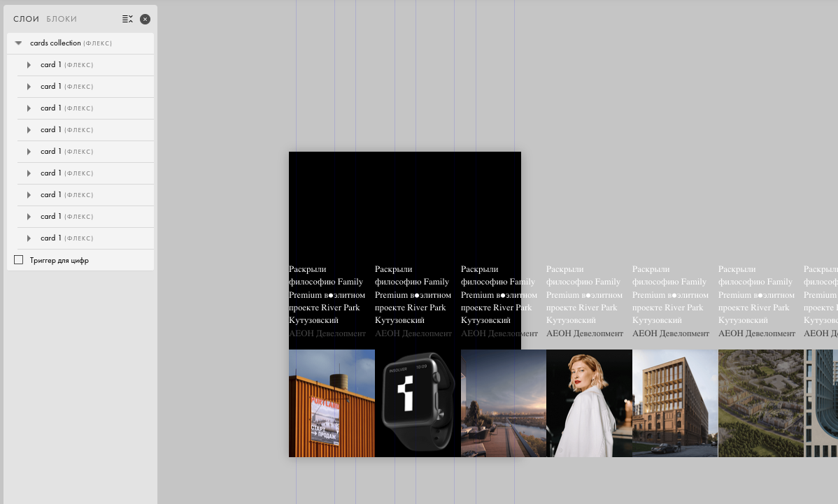Select the orange container building image

(x=332, y=403)
